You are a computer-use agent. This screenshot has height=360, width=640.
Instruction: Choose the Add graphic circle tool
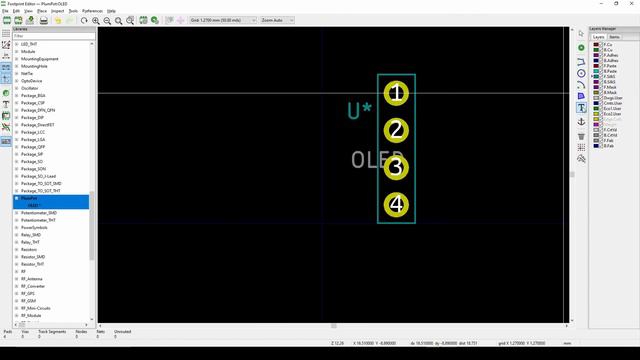581,73
